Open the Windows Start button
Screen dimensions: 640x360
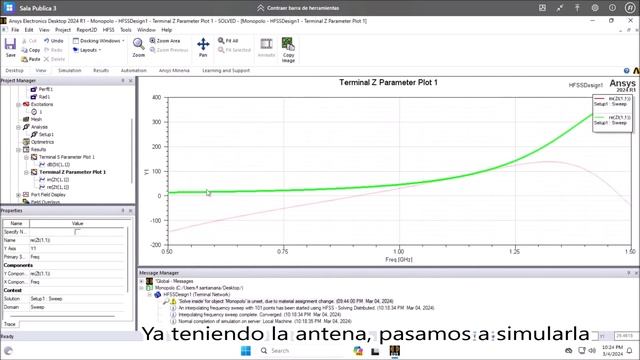tap(246, 351)
